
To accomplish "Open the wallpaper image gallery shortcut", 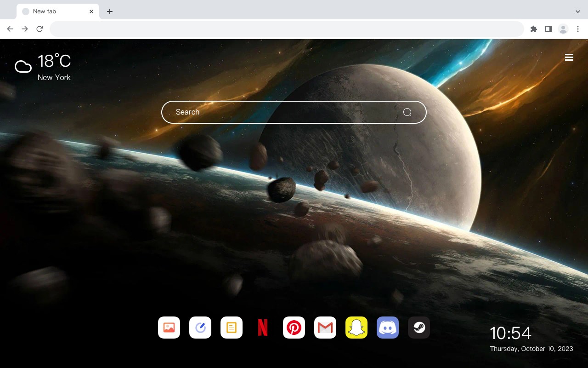I will [x=169, y=328].
